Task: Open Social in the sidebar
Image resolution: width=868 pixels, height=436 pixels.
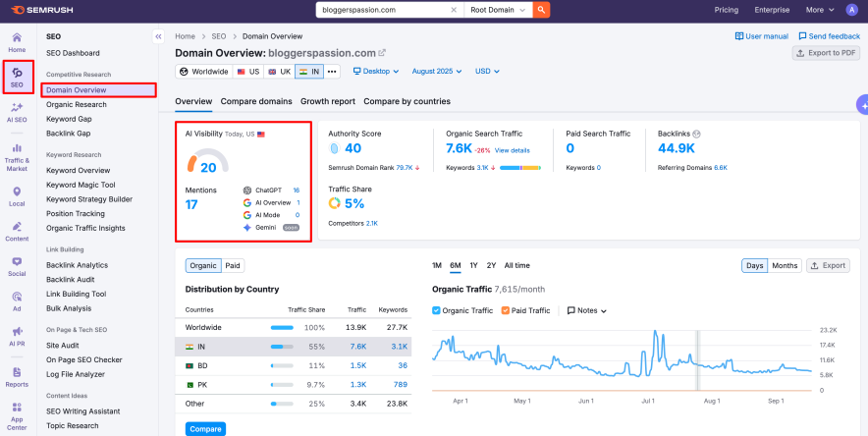Action: click(17, 267)
